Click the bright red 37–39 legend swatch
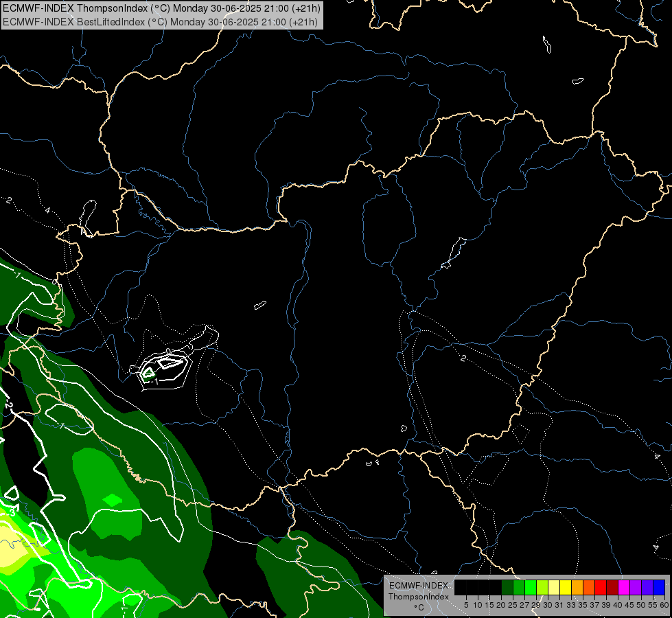 tap(601, 587)
